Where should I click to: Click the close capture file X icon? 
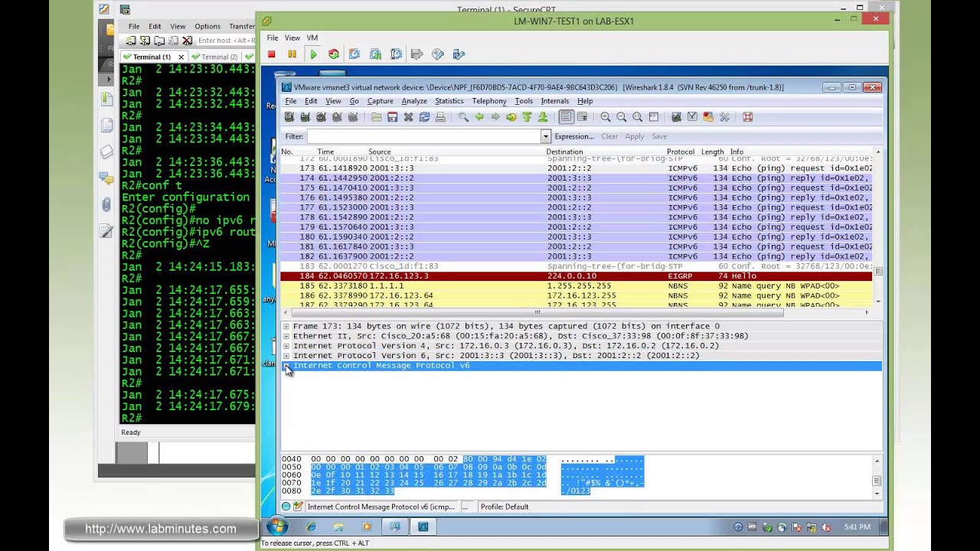408,117
